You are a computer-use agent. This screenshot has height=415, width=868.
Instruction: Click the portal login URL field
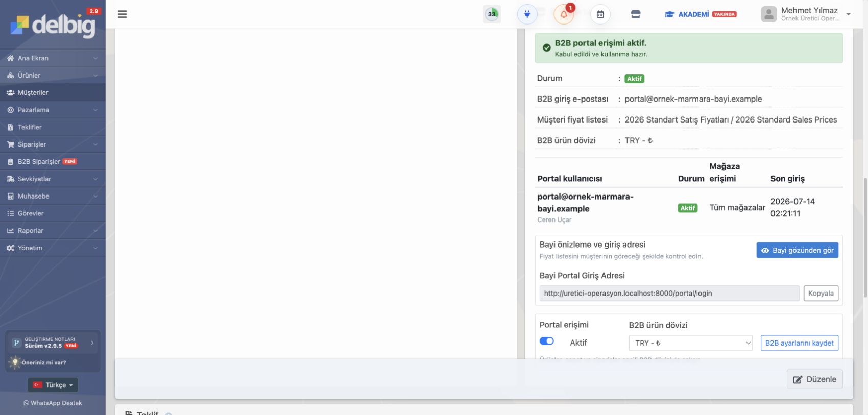[669, 293]
